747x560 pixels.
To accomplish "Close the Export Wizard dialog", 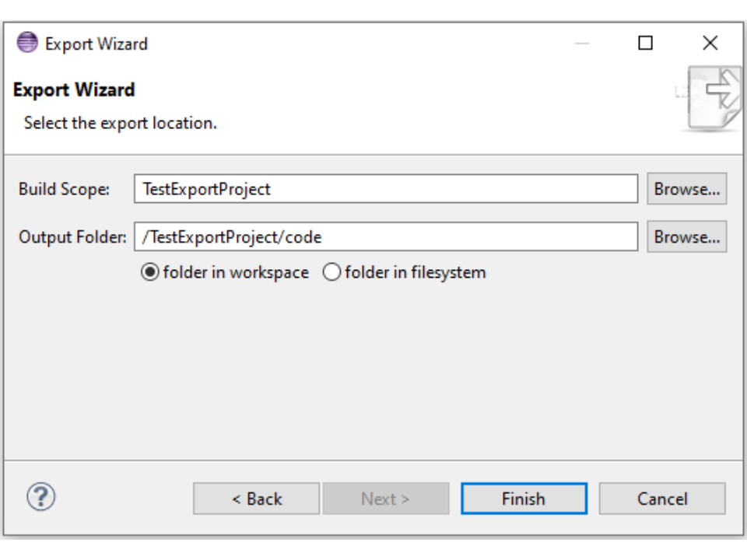I will click(710, 44).
